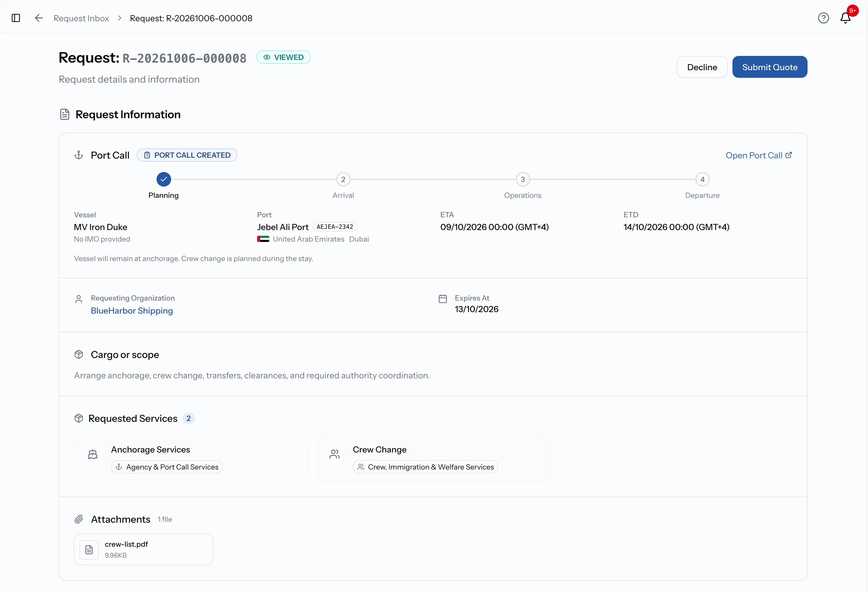Click the Attachments paperclip icon
Viewport: 868px width, 592px height.
pyautogui.click(x=79, y=519)
